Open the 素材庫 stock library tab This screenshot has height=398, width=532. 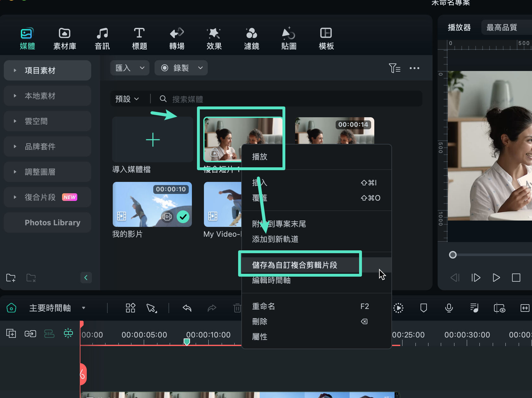pos(65,39)
